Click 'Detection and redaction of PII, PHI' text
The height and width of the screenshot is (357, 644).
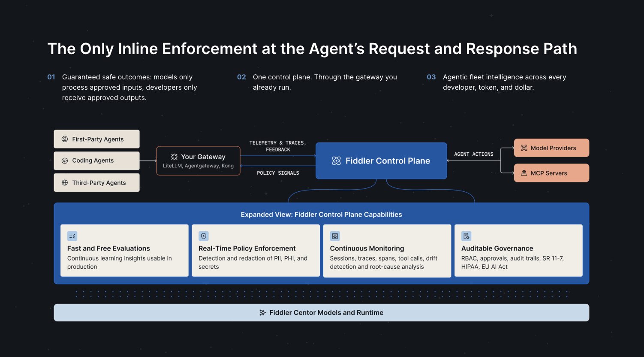[x=253, y=263]
